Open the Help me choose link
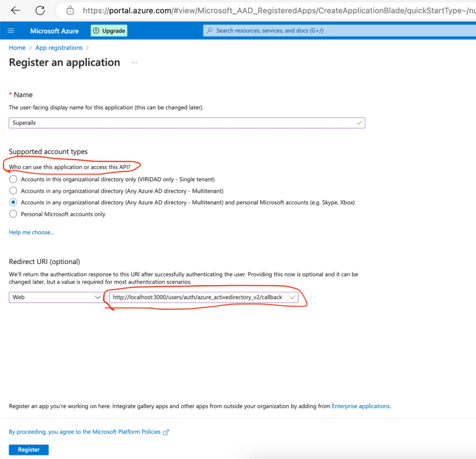Screen dimensions: 476x459 tap(31, 232)
